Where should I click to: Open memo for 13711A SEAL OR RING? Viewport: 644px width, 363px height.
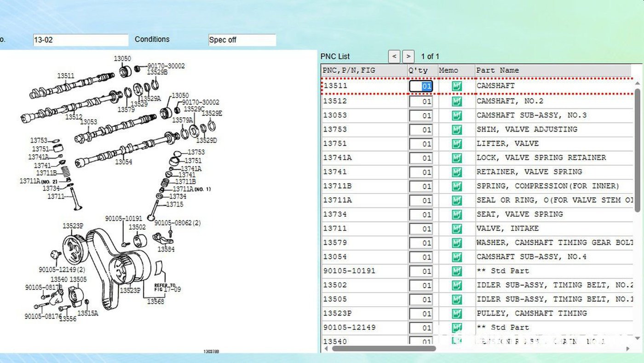[x=456, y=201]
